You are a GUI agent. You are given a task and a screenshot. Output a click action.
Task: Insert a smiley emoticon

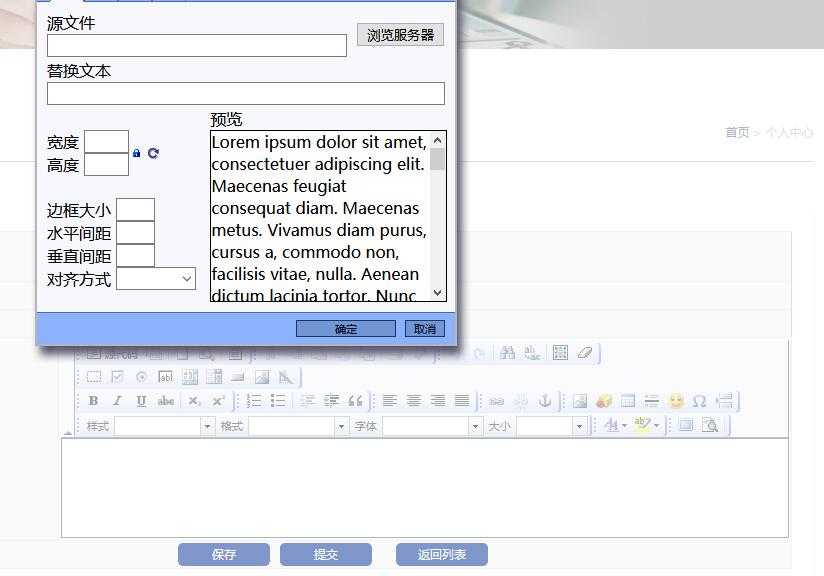(676, 401)
